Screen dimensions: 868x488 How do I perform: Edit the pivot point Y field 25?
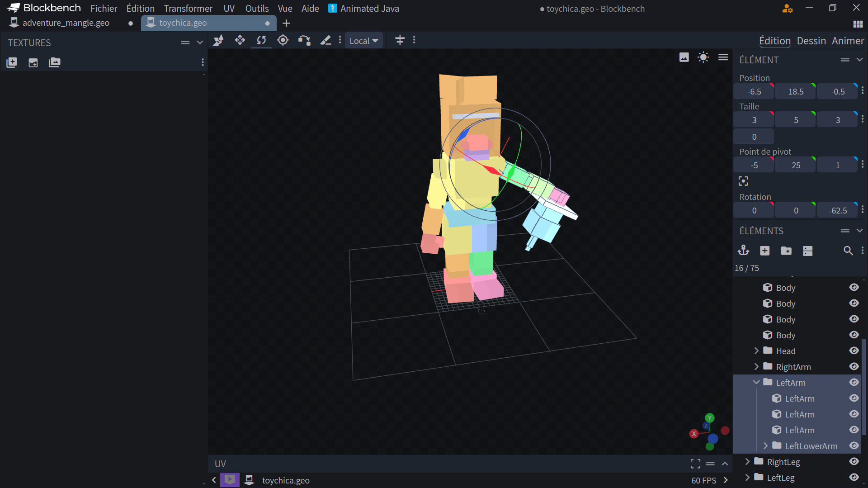click(796, 165)
